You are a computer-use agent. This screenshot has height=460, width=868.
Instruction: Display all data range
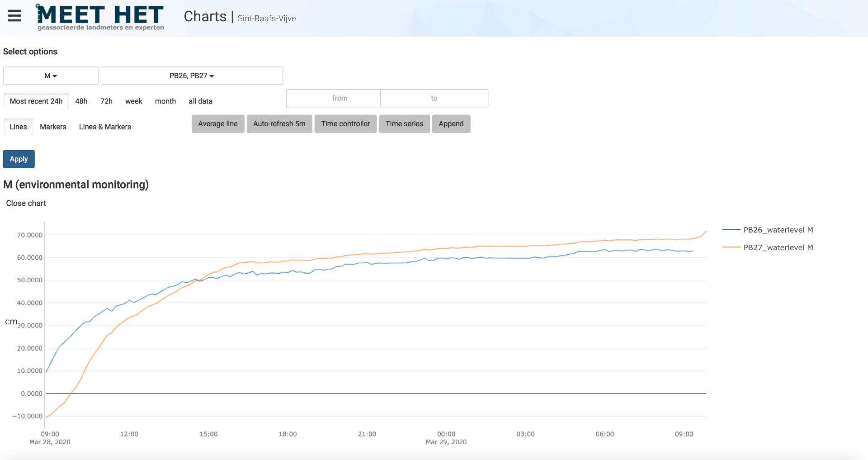(x=200, y=101)
